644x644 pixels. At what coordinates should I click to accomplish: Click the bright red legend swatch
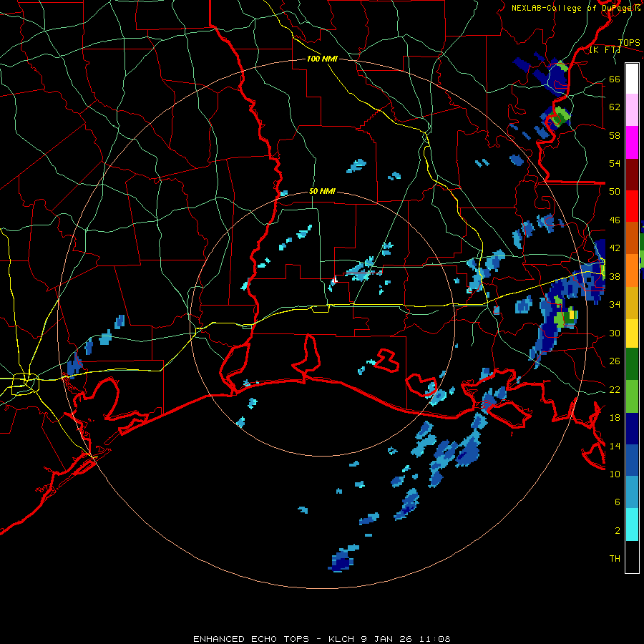pos(632,206)
